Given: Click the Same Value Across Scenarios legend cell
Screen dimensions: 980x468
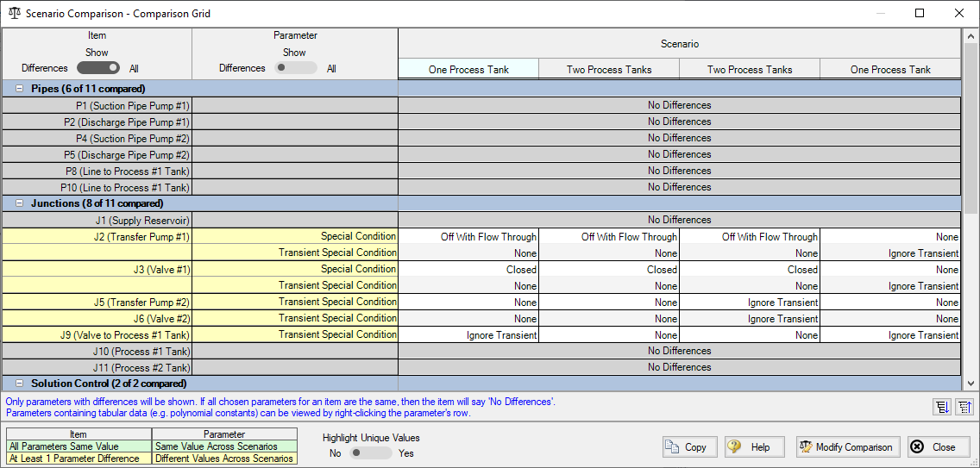Looking at the screenshot, I should pyautogui.click(x=224, y=446).
